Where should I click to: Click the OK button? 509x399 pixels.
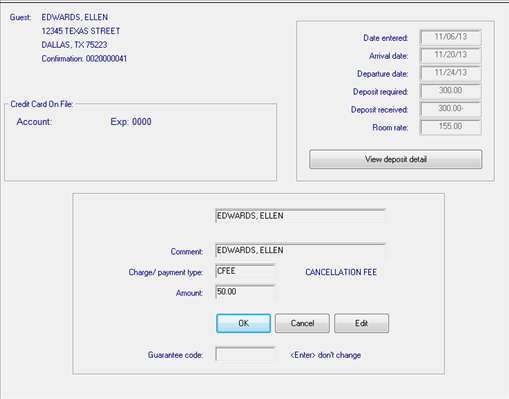coord(243,323)
